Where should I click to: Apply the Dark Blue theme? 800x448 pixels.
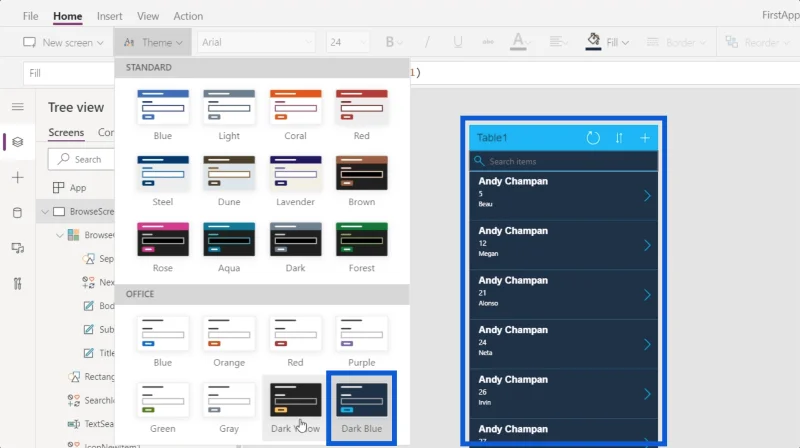pyautogui.click(x=362, y=408)
